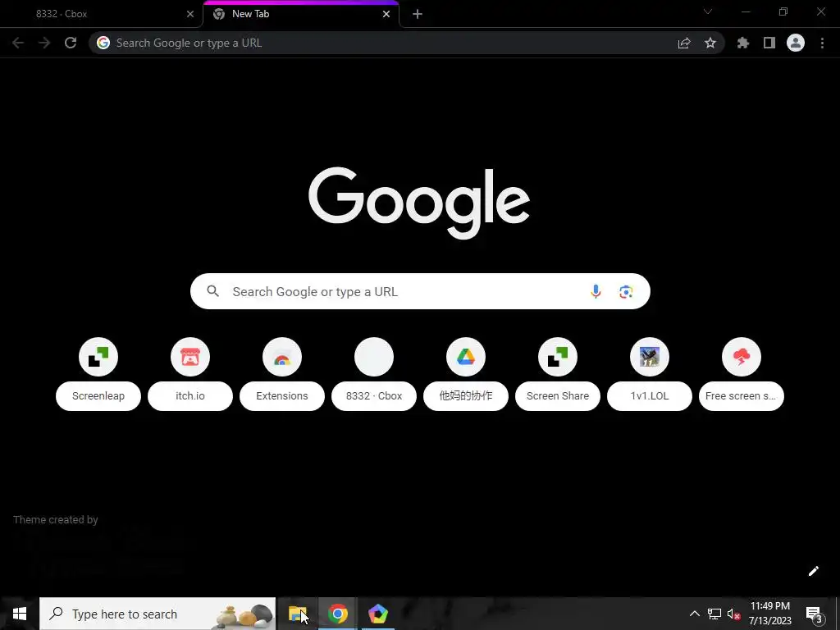Click the Free screen s... label

point(742,396)
